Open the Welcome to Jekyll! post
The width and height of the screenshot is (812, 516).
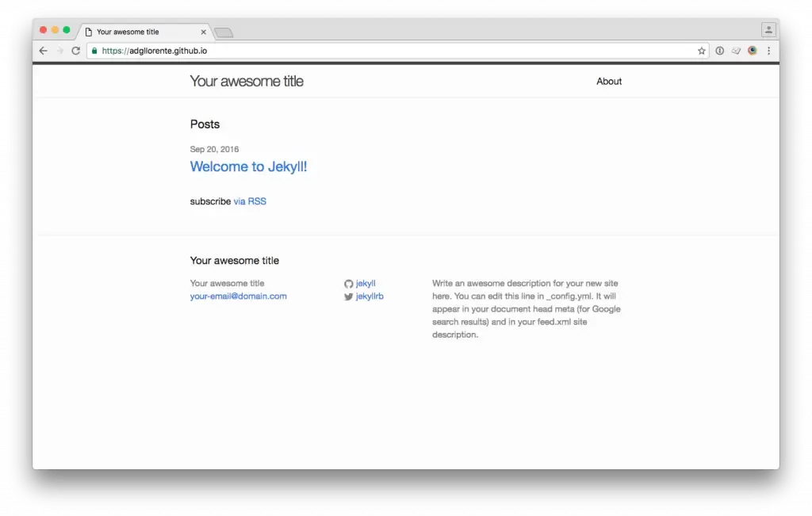[x=250, y=166]
